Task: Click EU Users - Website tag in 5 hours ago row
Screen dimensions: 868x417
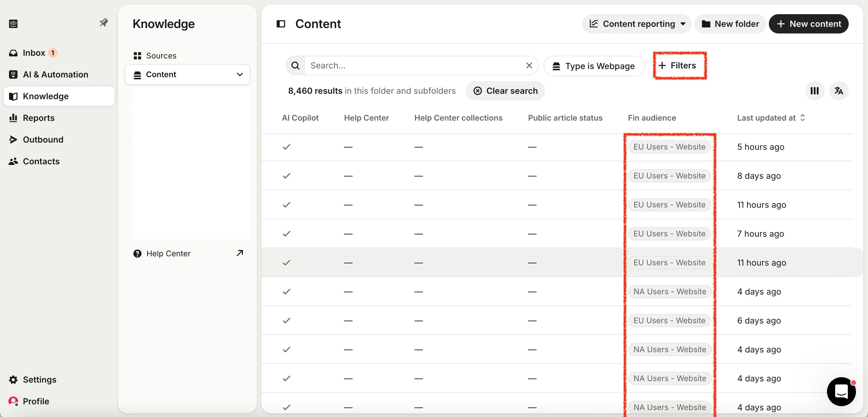Action: [x=669, y=147]
